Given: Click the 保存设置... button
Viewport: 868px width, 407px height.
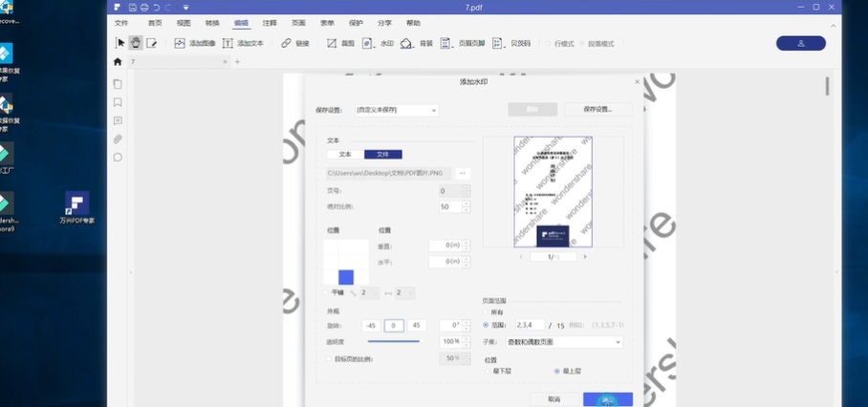Looking at the screenshot, I should pos(597,110).
